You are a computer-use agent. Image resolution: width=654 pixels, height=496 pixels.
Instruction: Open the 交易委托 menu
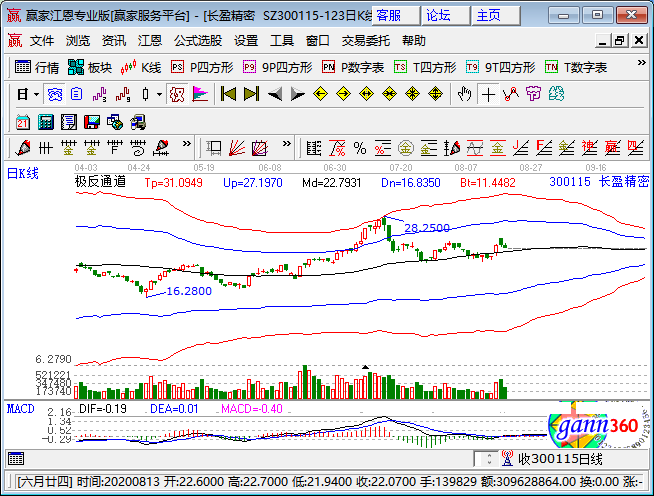click(365, 41)
